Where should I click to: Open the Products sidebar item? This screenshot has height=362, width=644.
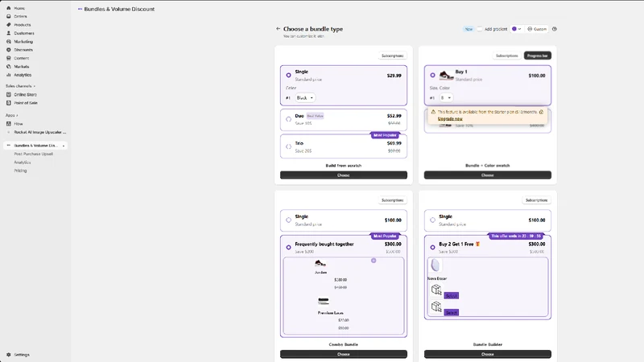tap(23, 25)
